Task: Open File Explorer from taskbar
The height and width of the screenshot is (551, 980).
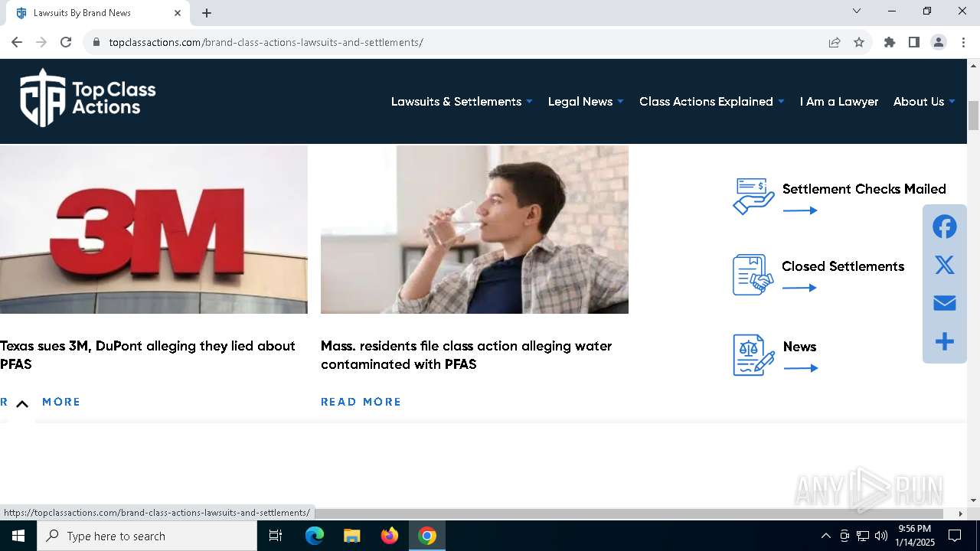Action: click(352, 536)
